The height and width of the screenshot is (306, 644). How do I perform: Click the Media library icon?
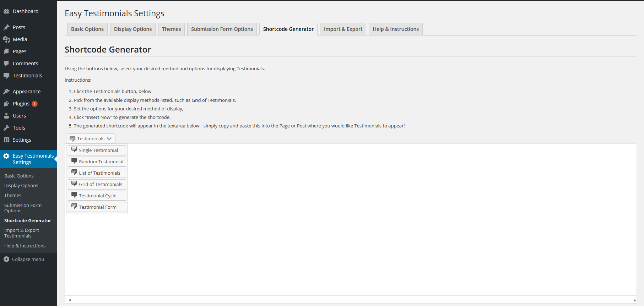pyautogui.click(x=6, y=39)
